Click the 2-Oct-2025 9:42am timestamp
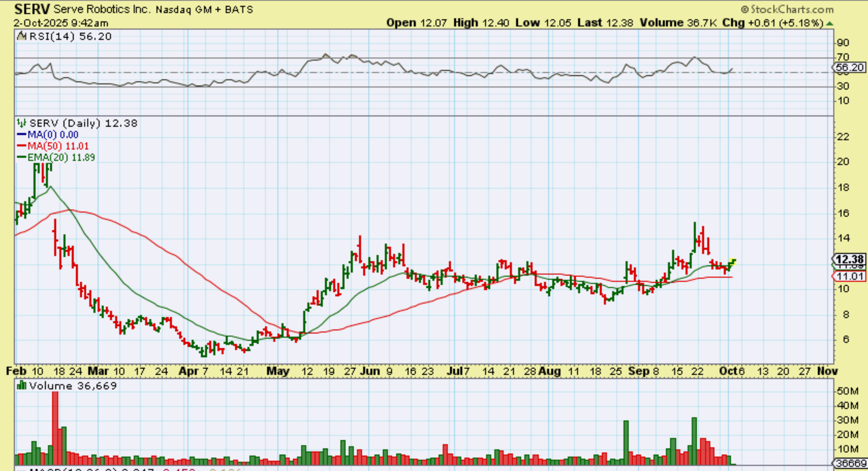Screen dimensions: 868x471 (x=61, y=23)
